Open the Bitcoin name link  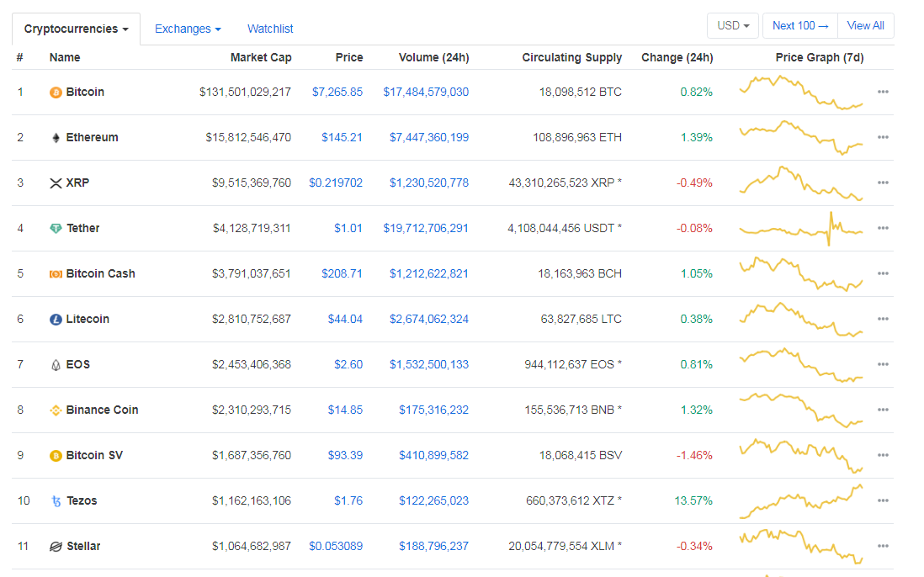coord(85,92)
